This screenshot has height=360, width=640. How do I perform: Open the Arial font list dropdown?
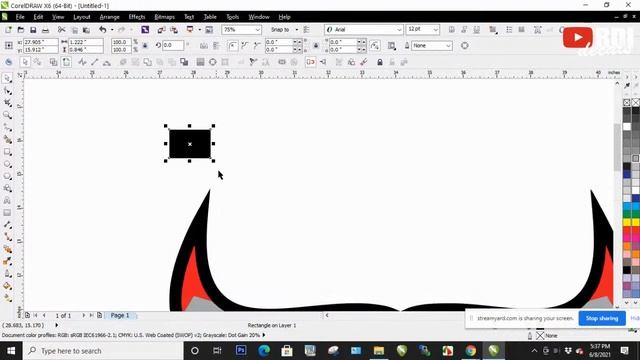tap(399, 30)
